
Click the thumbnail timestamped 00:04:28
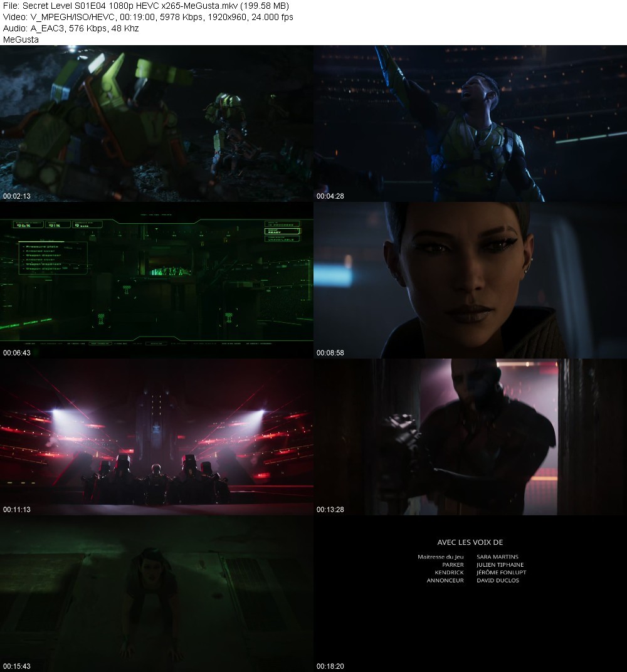tap(471, 123)
